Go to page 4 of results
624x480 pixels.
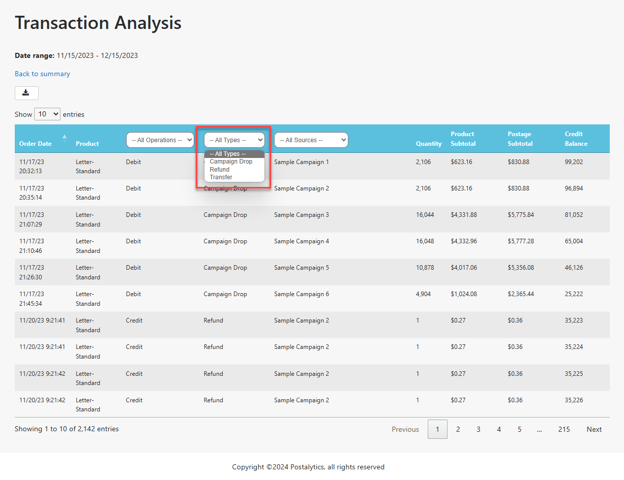point(499,429)
